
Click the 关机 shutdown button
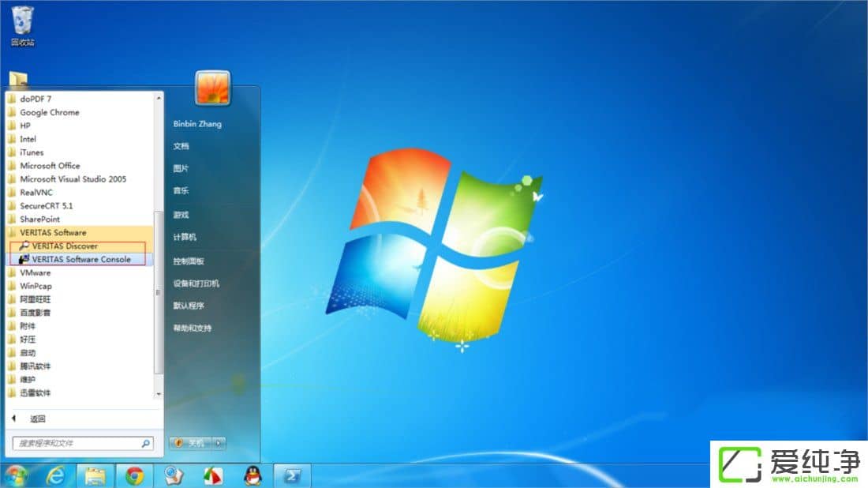click(x=189, y=443)
